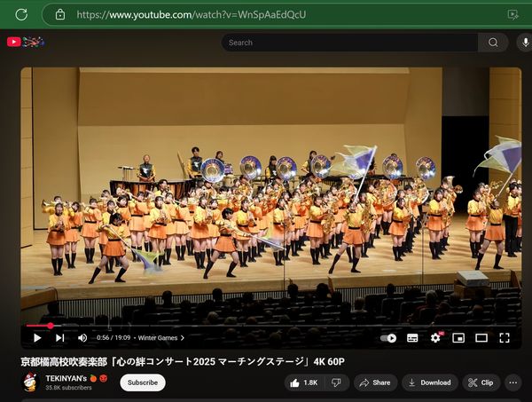The image size is (532, 402).
Task: Create a Clip from this video
Action: [x=481, y=383]
